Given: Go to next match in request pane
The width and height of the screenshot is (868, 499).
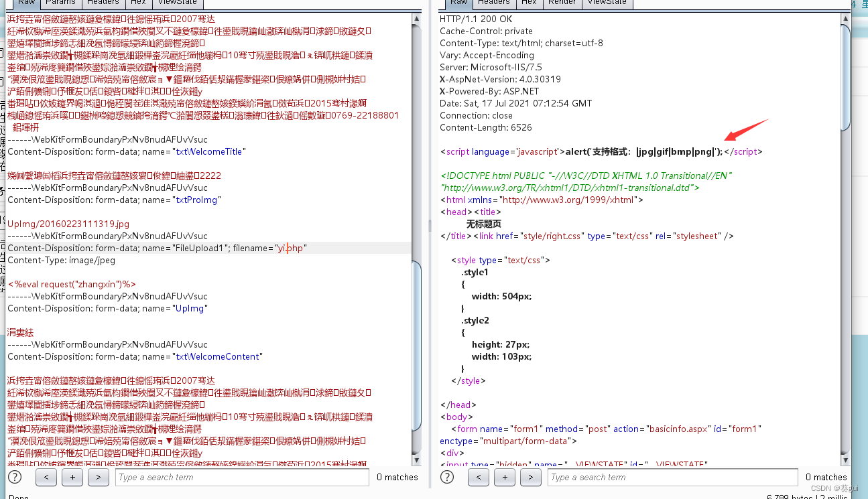Looking at the screenshot, I should point(99,477).
